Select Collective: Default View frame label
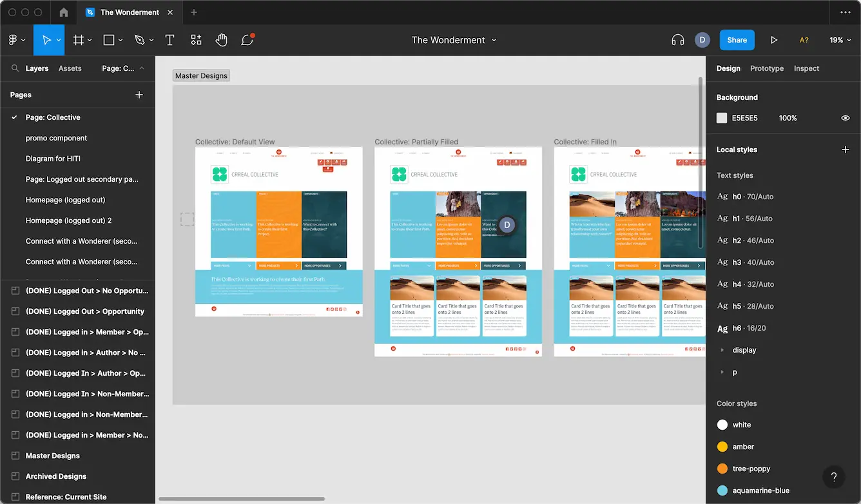861x504 pixels. pos(235,142)
